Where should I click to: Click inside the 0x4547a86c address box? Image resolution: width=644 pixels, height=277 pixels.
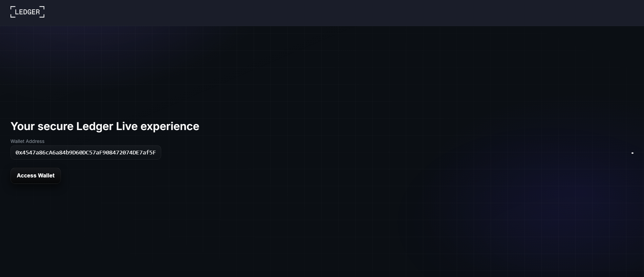pyautogui.click(x=86, y=152)
